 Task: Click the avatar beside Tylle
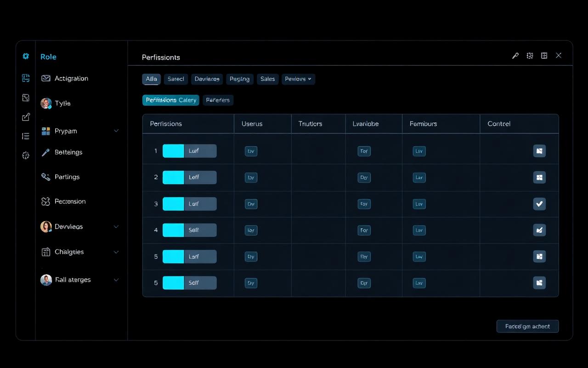(46, 103)
